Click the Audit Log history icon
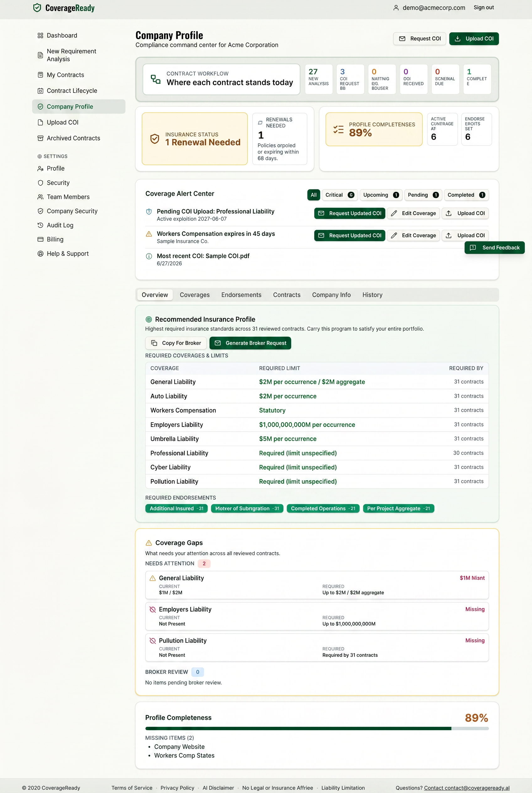This screenshot has height=793, width=532. tap(40, 225)
